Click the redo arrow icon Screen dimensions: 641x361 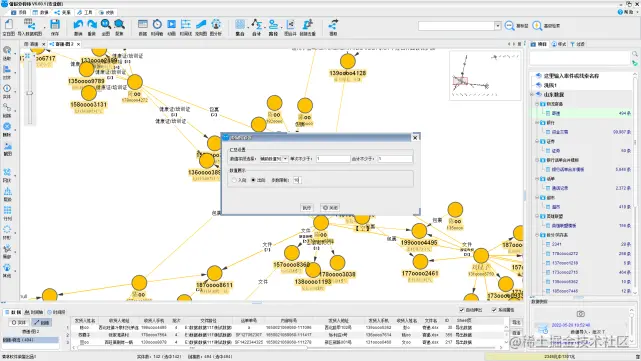pos(92,25)
